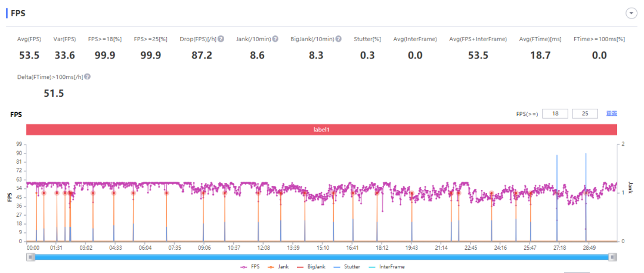644x273 pixels.
Task: Click the FPS>=18[%] label
Action: (x=105, y=39)
